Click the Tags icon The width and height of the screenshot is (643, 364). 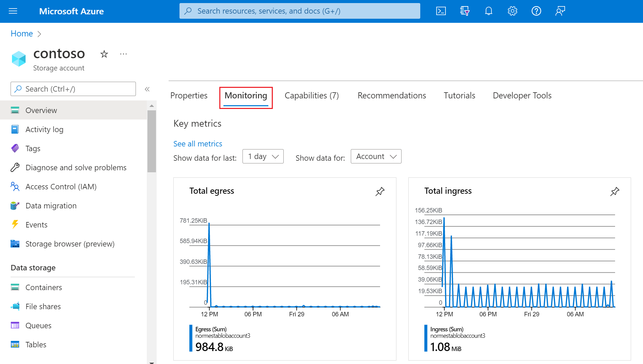click(15, 148)
